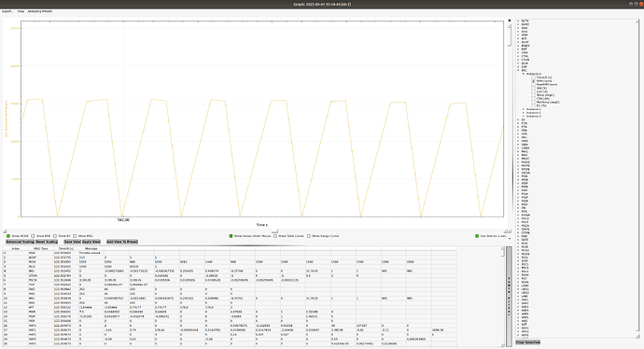
Task: Expand ESC Instance 1 in tree
Action: point(524,109)
